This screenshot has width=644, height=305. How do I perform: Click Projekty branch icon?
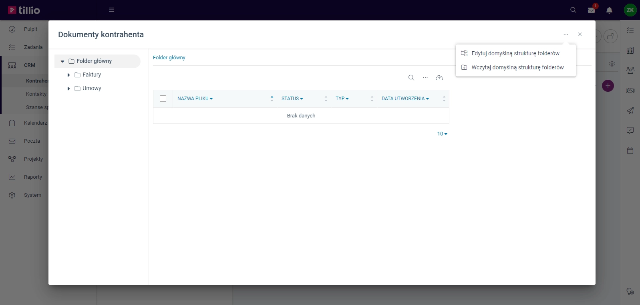(12, 159)
